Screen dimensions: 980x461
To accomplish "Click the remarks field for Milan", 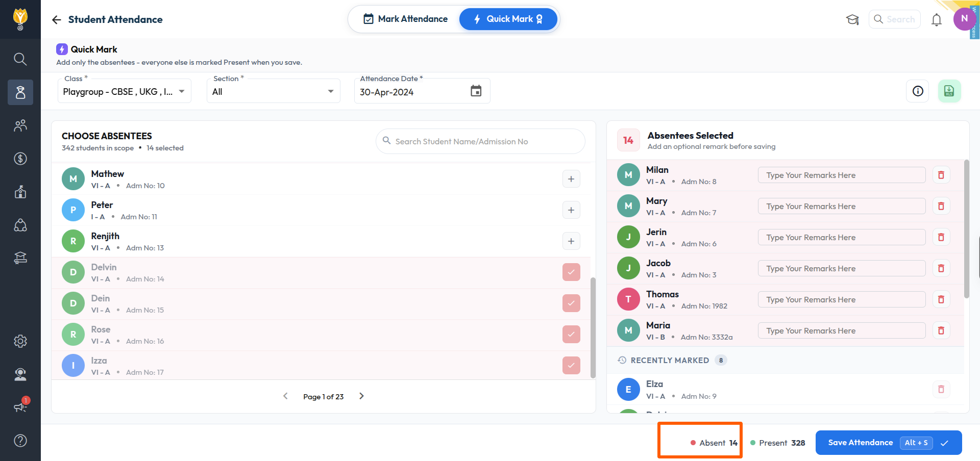I will tap(842, 175).
